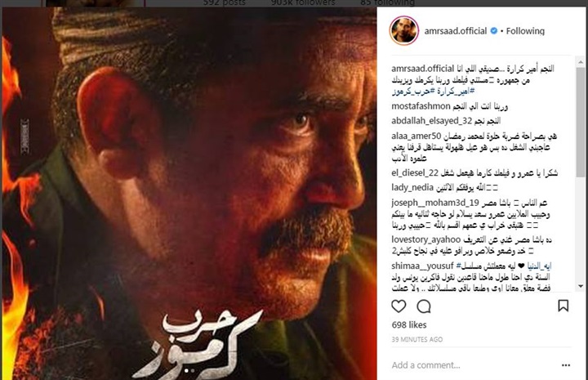This screenshot has height=380, width=588.
Task: Open alaa_amer50 commenter profile
Action: point(416,136)
